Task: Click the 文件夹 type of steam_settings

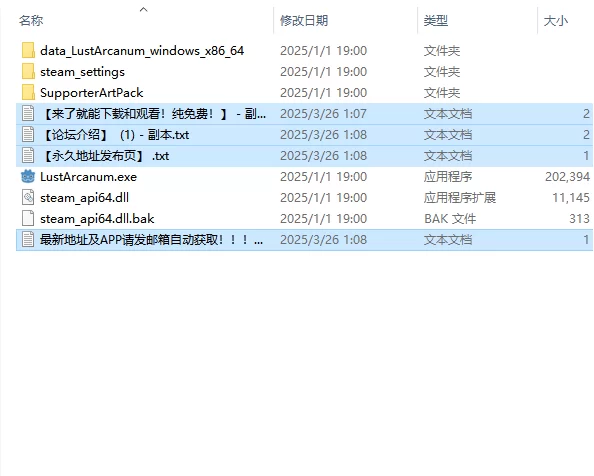Action: (442, 72)
